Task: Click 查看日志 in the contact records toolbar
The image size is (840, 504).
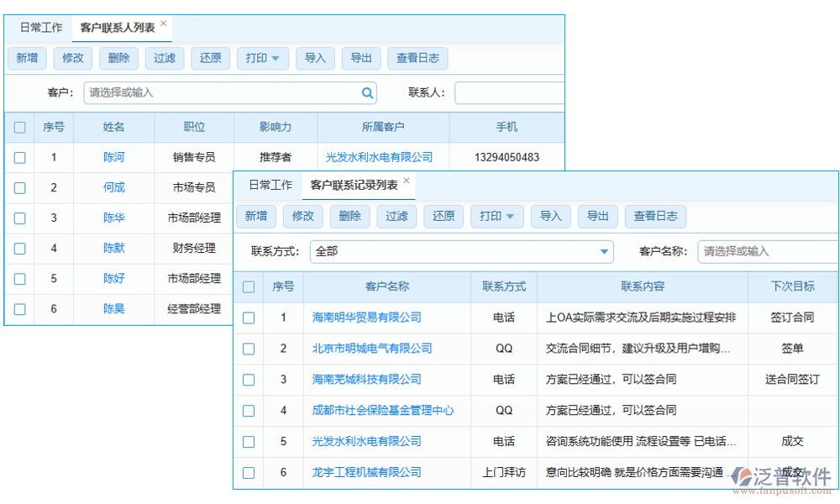Action: coord(655,216)
